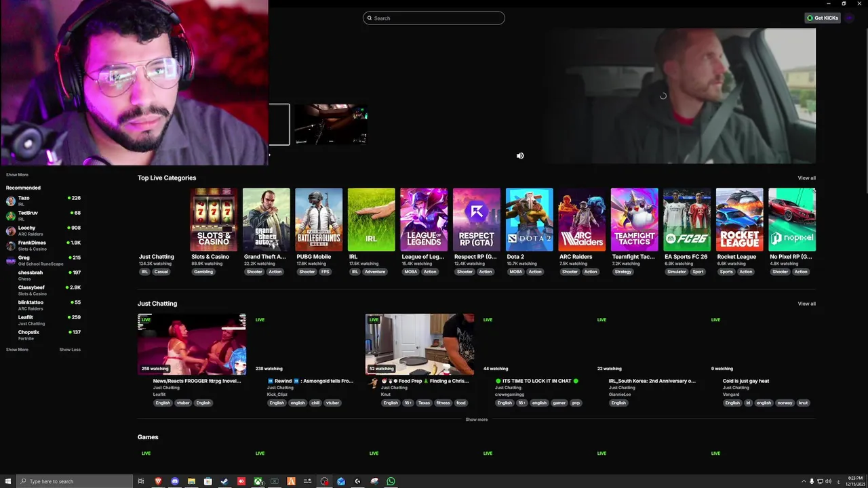The height and width of the screenshot is (488, 868).
Task: Select blinktattoo in the Recommended list
Action: click(43, 305)
